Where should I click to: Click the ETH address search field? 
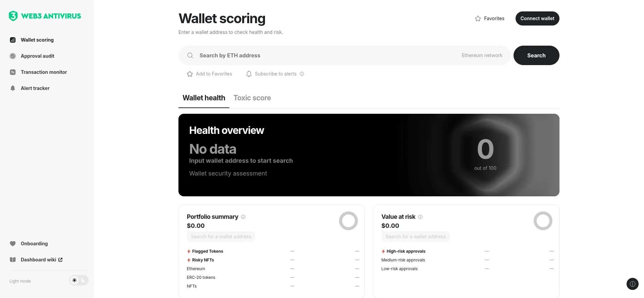[x=319, y=55]
